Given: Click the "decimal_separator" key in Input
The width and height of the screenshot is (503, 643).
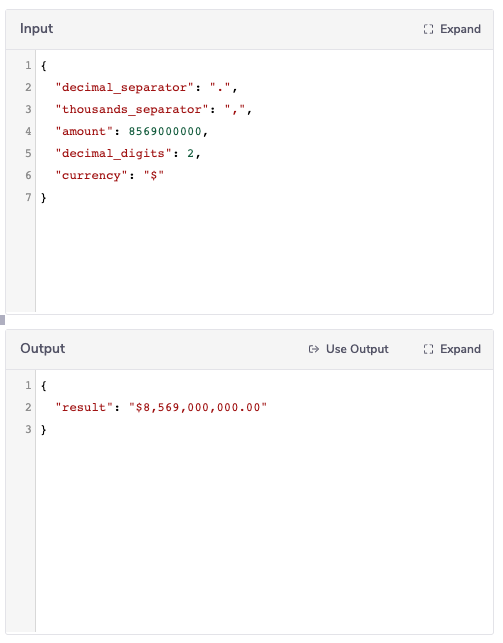Looking at the screenshot, I should click(124, 87).
